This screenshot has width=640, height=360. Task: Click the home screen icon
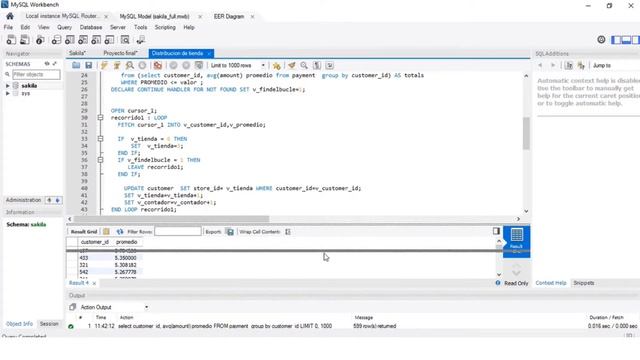pos(10,16)
